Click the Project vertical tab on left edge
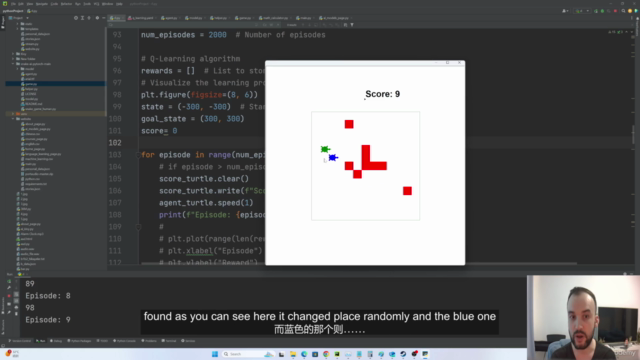 click(x=2, y=22)
